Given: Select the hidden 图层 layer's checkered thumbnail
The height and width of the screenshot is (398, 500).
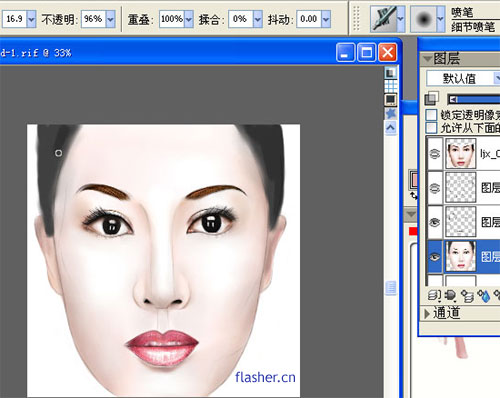Looking at the screenshot, I should [x=461, y=188].
